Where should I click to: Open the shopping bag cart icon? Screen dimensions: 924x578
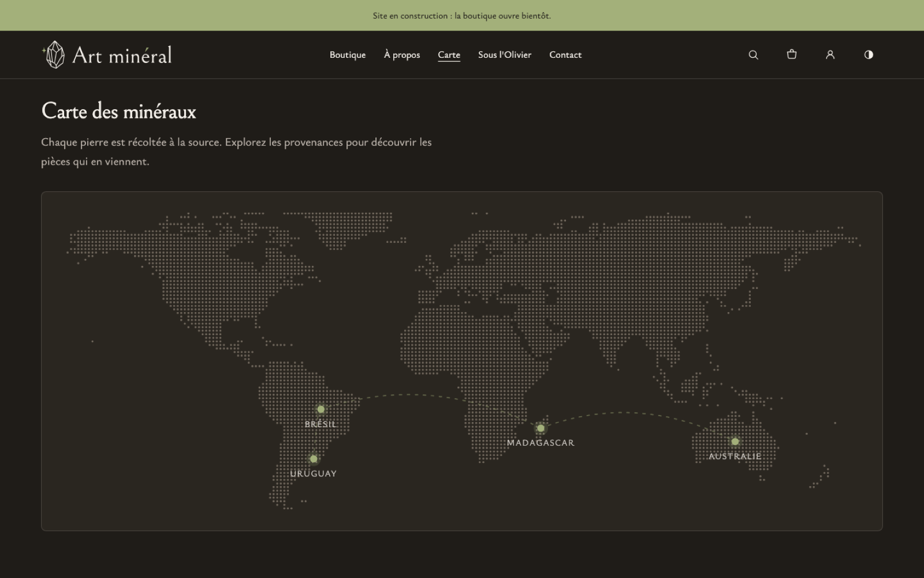click(792, 54)
